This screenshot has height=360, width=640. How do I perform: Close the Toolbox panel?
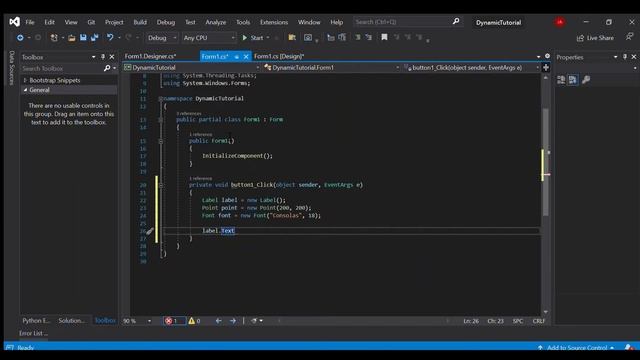point(112,57)
